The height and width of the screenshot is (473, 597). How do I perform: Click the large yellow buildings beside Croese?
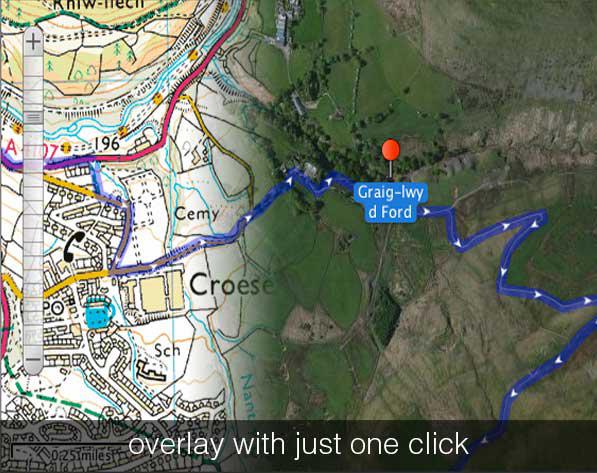(153, 292)
